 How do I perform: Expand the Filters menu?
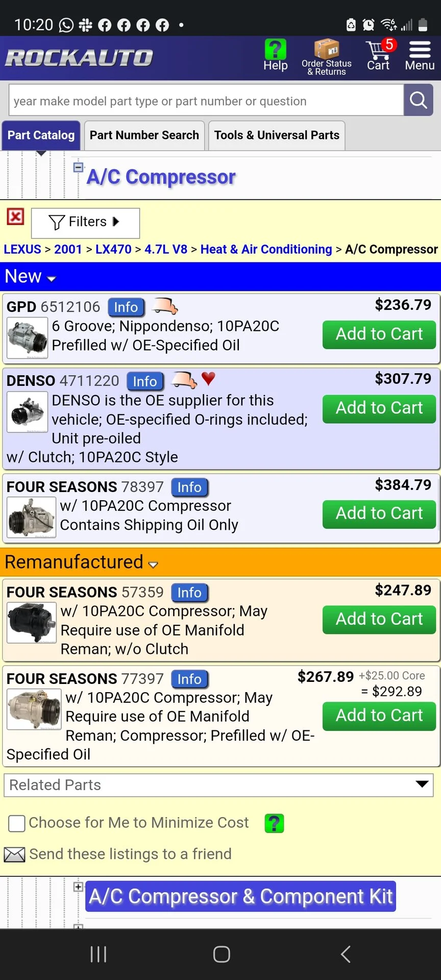[85, 222]
